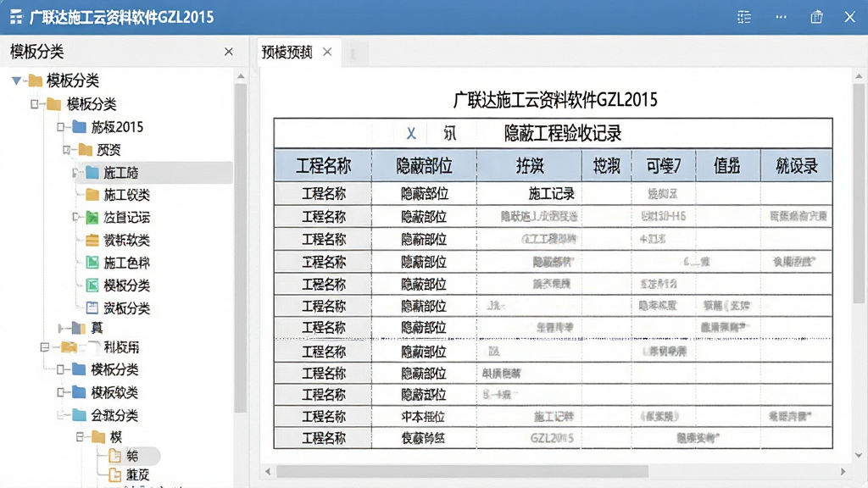Click the horizontal scroll-left arrow

[268, 471]
